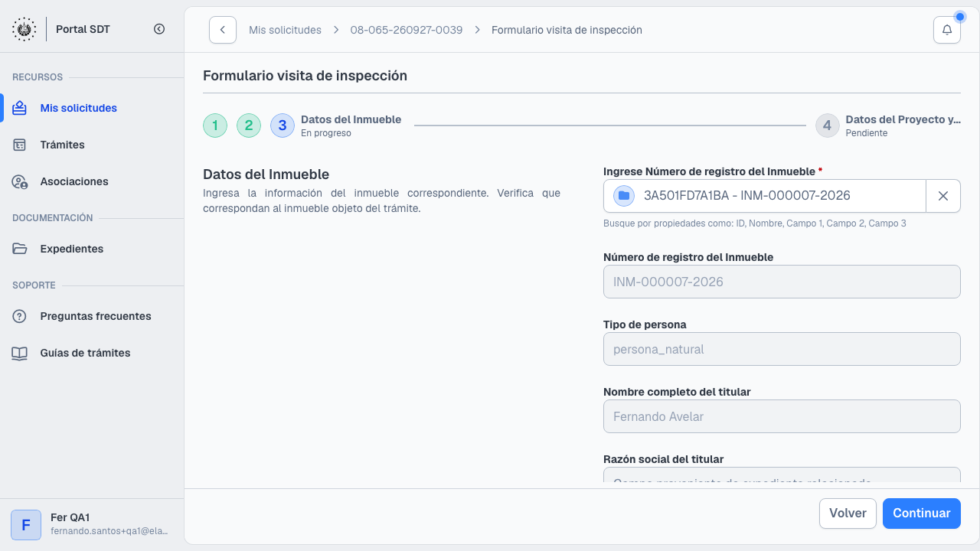Click the Trámites sidebar icon
The width and height of the screenshot is (980, 551).
coord(20,145)
